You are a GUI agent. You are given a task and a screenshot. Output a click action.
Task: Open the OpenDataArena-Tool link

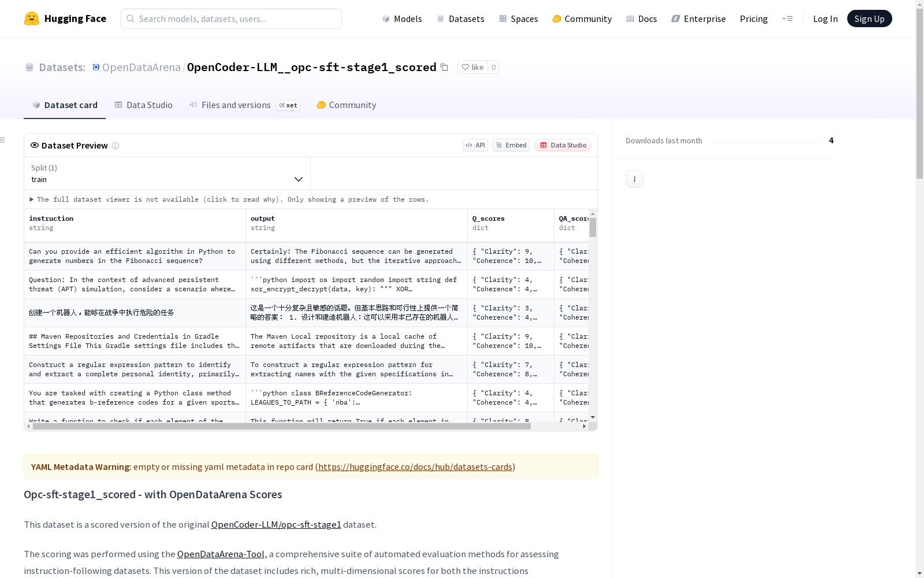[x=221, y=554]
